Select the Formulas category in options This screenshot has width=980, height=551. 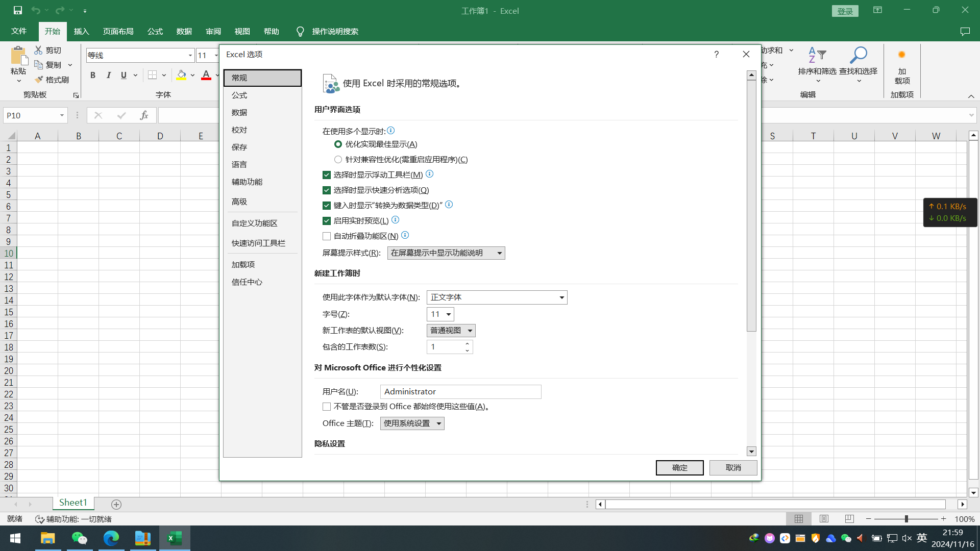point(262,95)
